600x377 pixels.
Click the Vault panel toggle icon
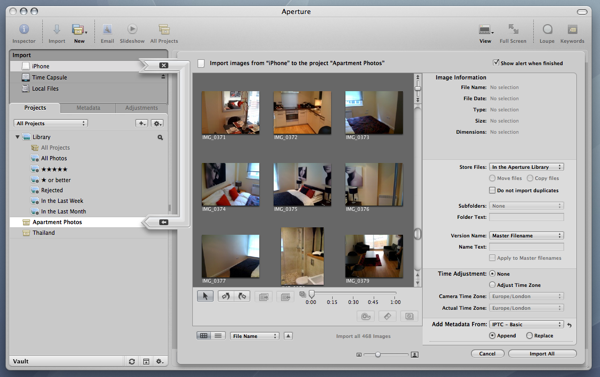coord(146,361)
